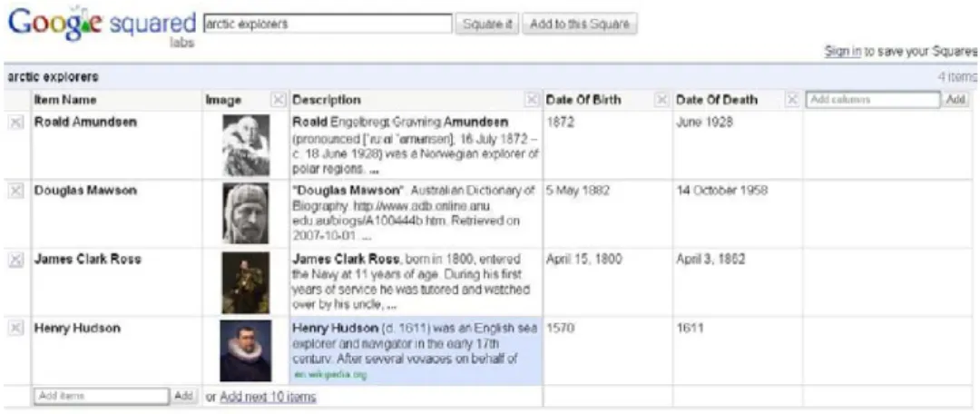Viewport: 980px width, 414px height.
Task: Open the en.wikipedia.org source link
Action: tap(330, 375)
